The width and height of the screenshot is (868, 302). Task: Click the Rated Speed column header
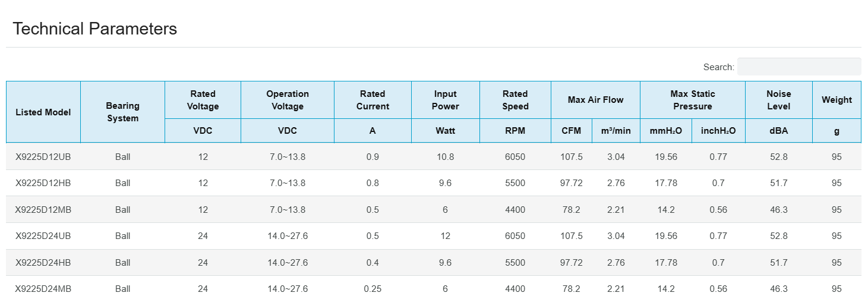point(515,100)
